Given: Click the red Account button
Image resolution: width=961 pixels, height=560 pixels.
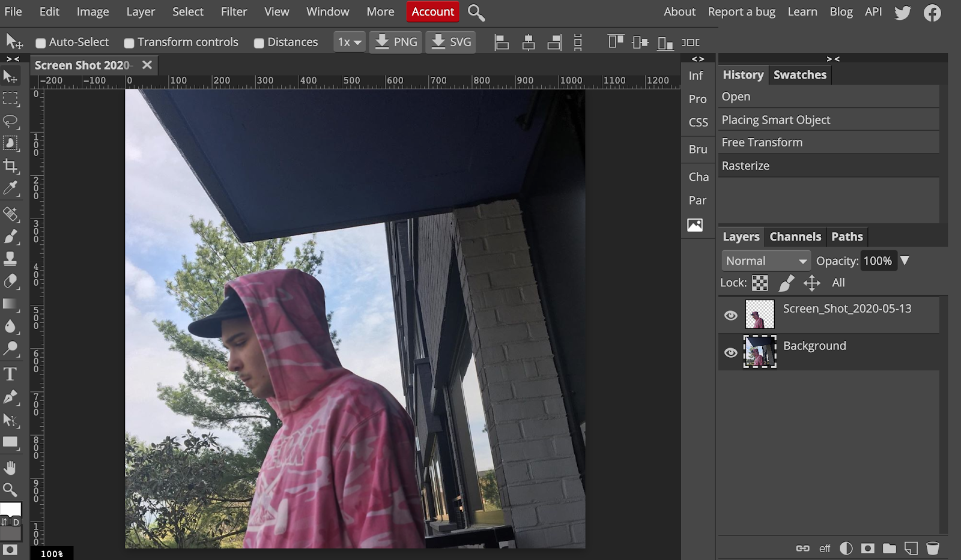Looking at the screenshot, I should (432, 11).
